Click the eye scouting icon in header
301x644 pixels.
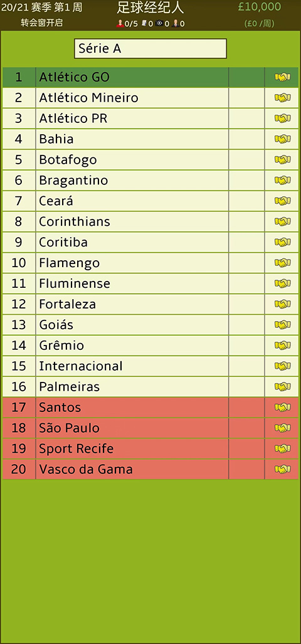159,24
